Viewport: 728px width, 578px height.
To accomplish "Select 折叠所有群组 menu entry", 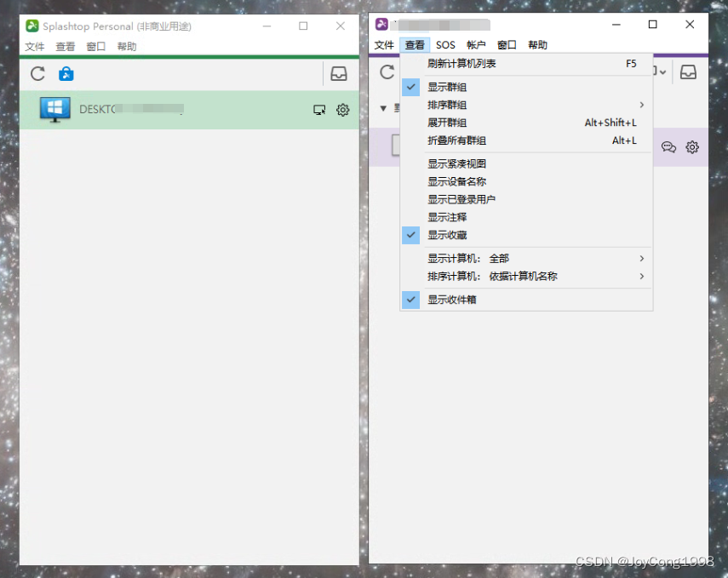I will [526, 140].
